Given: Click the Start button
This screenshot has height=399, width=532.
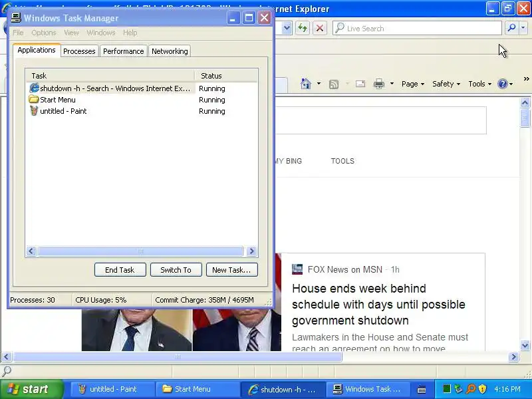Looking at the screenshot, I should (x=32, y=389).
